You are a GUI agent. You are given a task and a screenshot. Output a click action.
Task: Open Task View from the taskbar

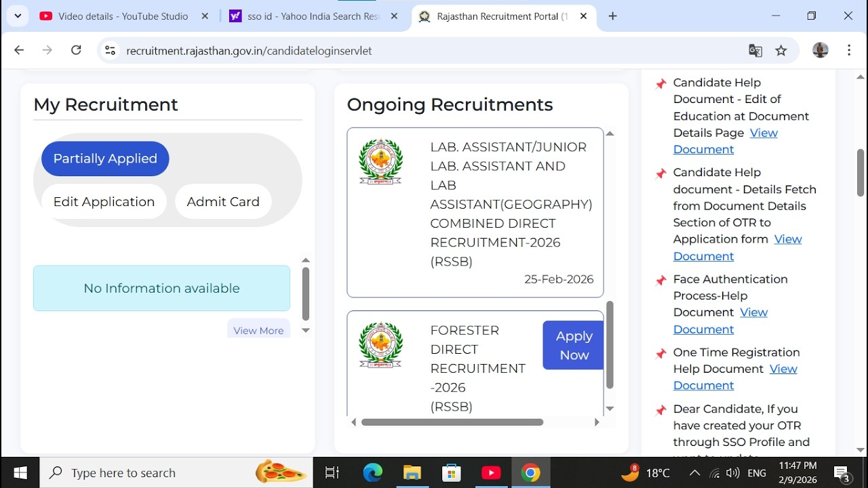click(332, 472)
